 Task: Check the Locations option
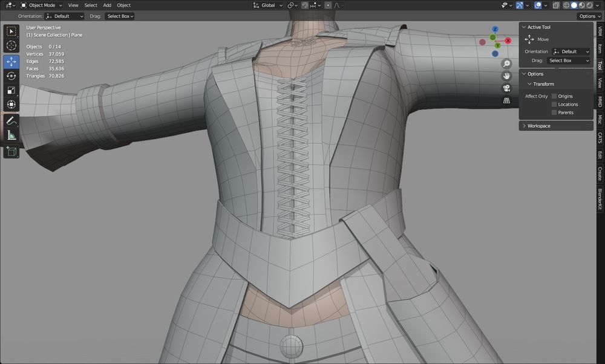[554, 105]
